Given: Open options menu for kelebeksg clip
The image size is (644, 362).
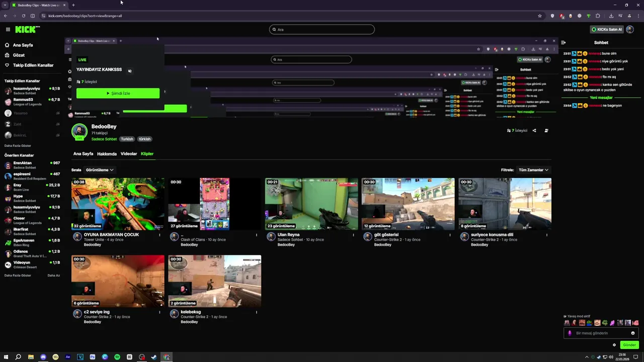Looking at the screenshot, I should pos(256,312).
